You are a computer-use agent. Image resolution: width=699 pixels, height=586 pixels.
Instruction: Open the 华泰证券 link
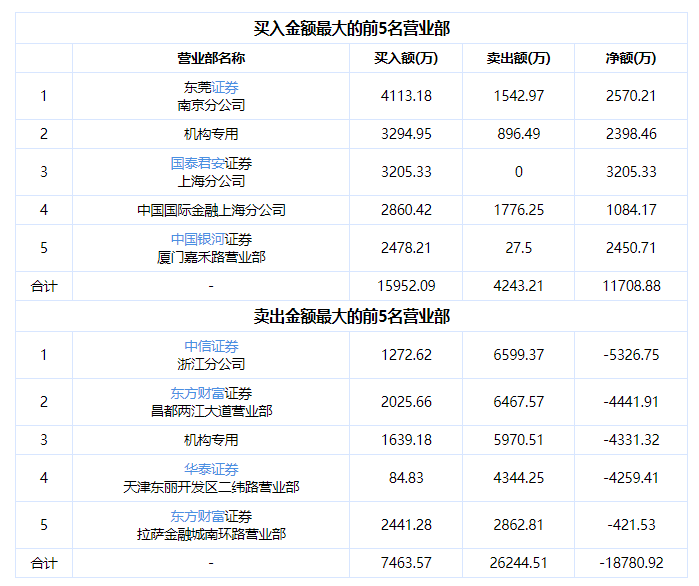coord(211,469)
